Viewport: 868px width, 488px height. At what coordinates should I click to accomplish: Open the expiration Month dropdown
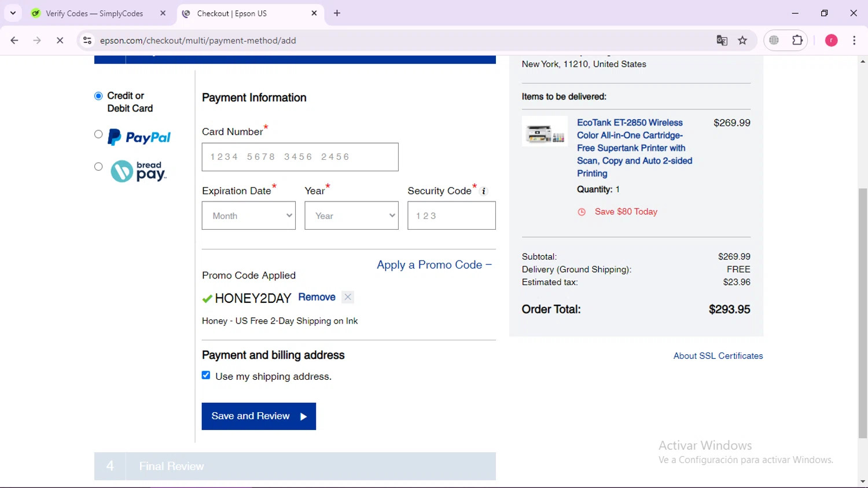(249, 216)
